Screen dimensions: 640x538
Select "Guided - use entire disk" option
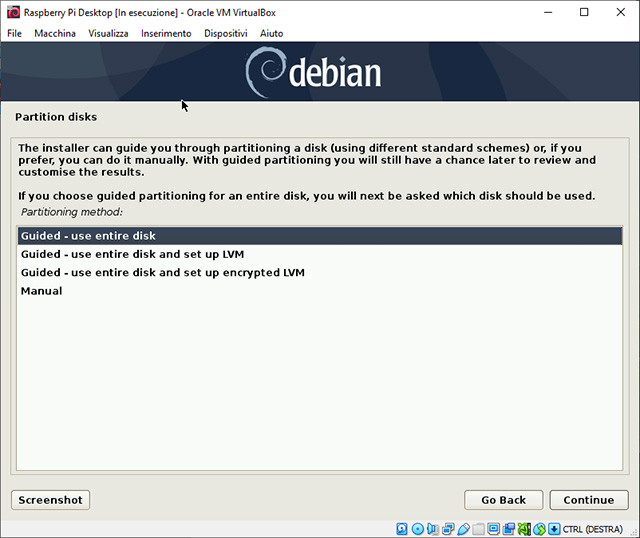(89, 236)
